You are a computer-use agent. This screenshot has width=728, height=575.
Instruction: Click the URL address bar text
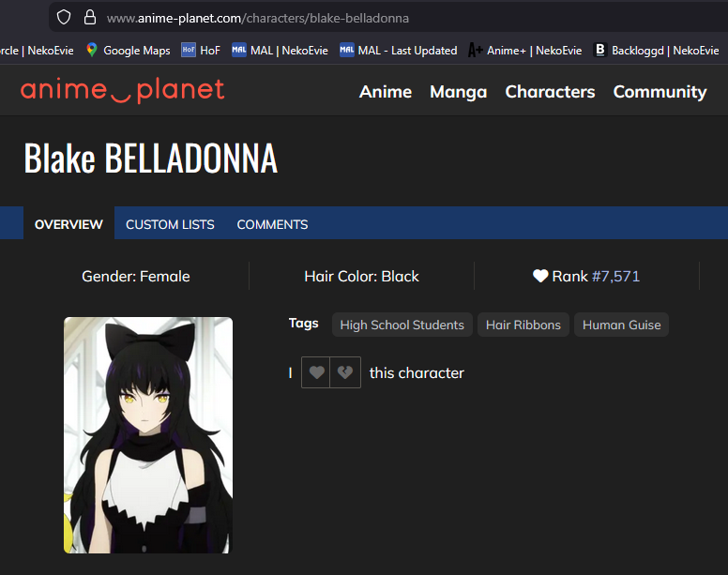pyautogui.click(x=258, y=18)
